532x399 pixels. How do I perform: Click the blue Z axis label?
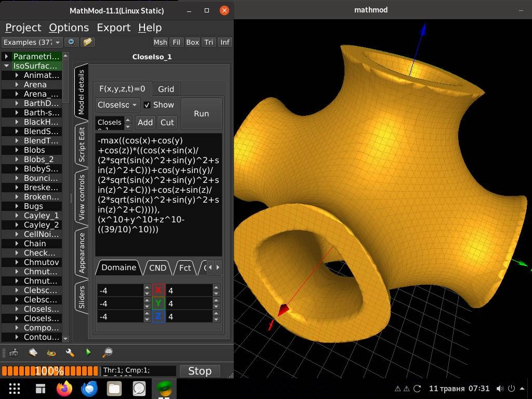click(x=158, y=316)
